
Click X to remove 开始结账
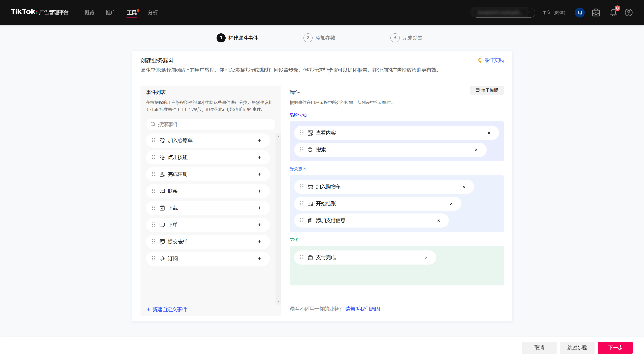tap(451, 204)
